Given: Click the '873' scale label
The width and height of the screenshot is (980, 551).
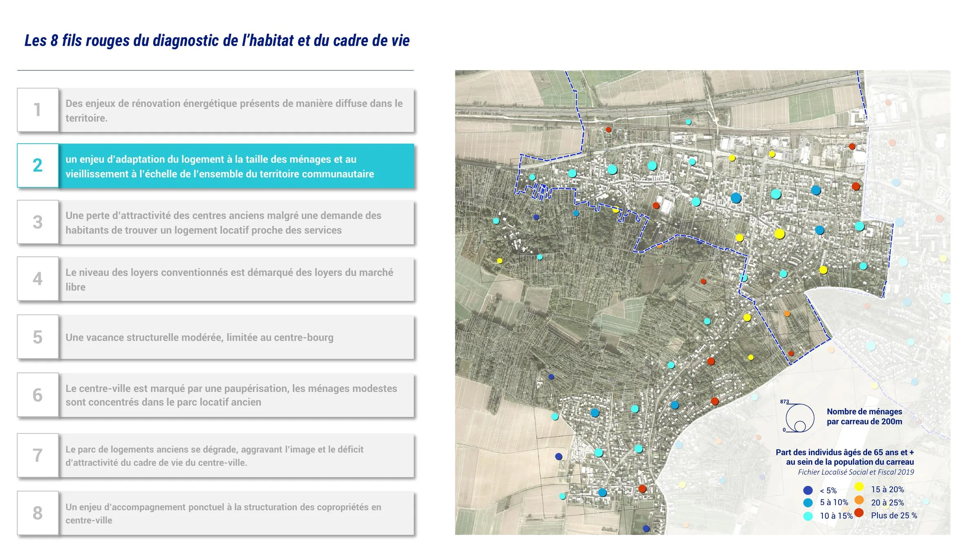Looking at the screenshot, I should coord(784,402).
